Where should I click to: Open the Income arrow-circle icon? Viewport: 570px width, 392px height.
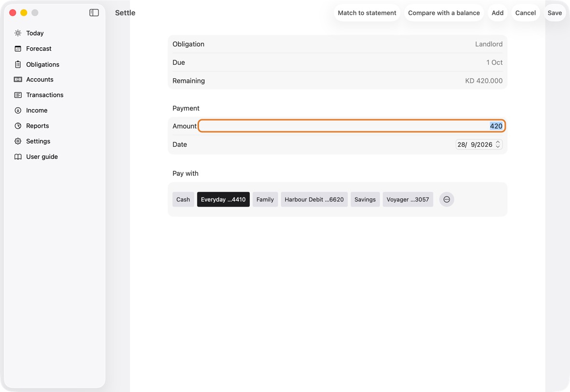18,111
